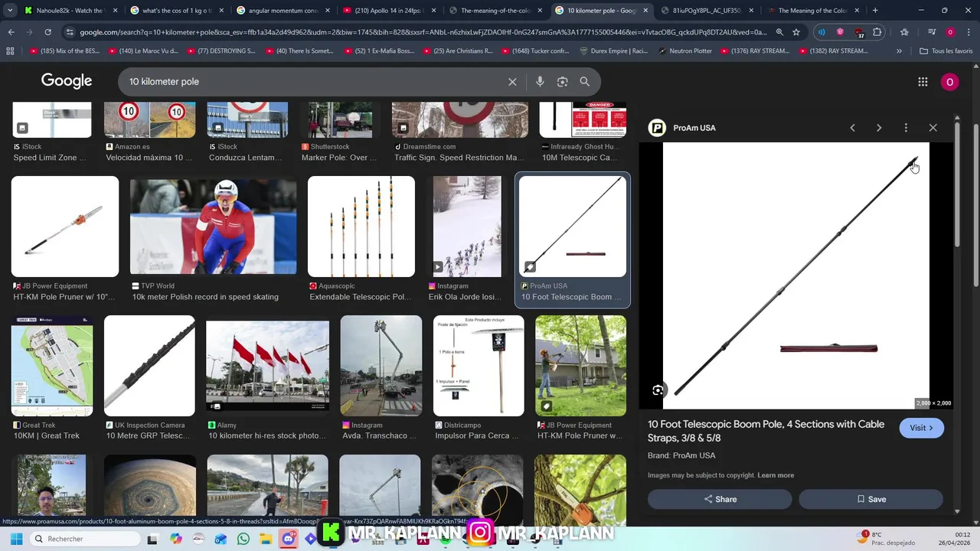Click the address bar URL
The width and height of the screenshot is (980, 551).
[423, 32]
